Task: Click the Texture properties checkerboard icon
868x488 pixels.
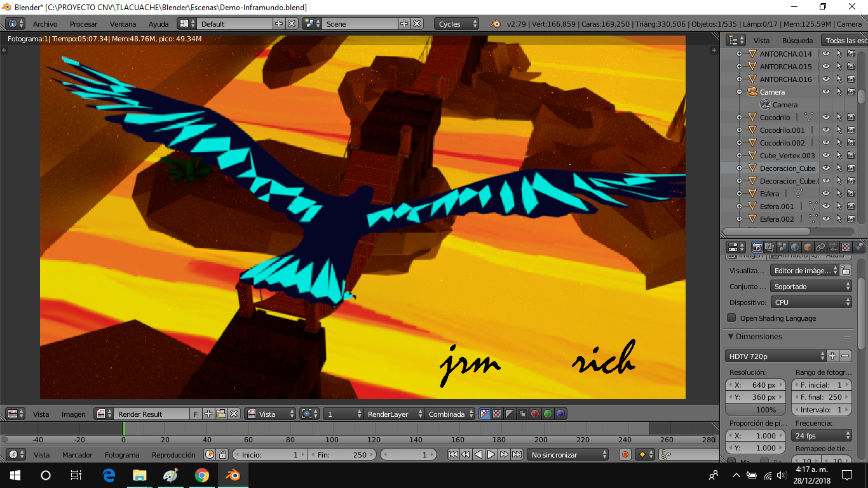Action: pos(846,247)
